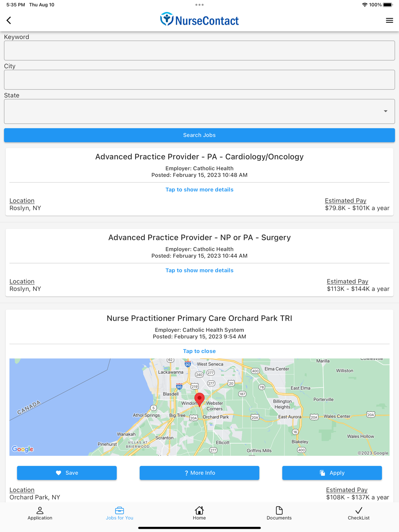Viewport: 399px width, 532px height.
Task: Click the $79.8K - $101K a year pay
Action: click(x=357, y=208)
